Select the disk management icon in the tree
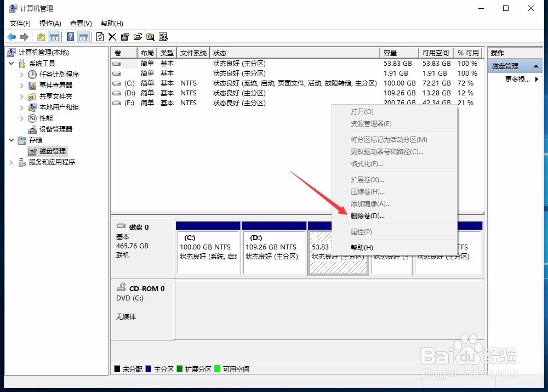Screen dimensions: 548x392 pos(32,151)
